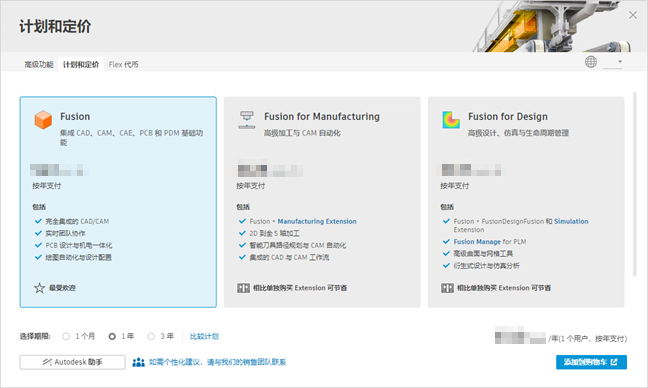Click the savings icon in the Design card

[x=447, y=288]
